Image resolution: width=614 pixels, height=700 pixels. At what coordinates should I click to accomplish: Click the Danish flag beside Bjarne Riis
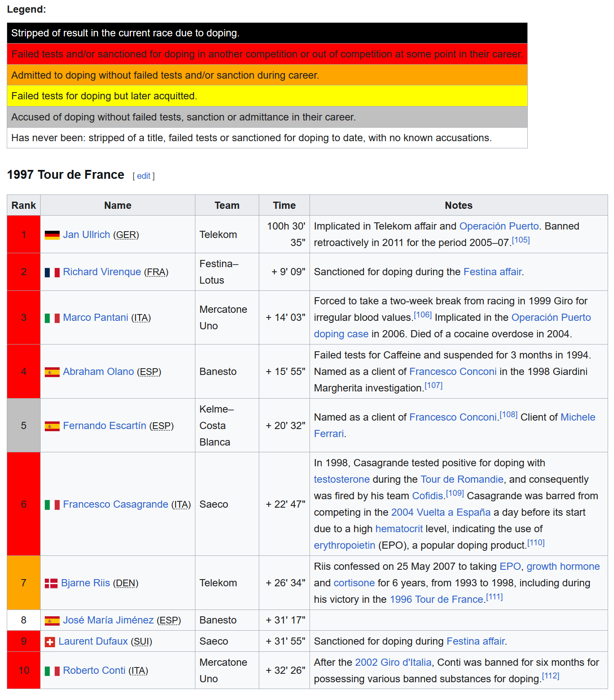tap(51, 583)
